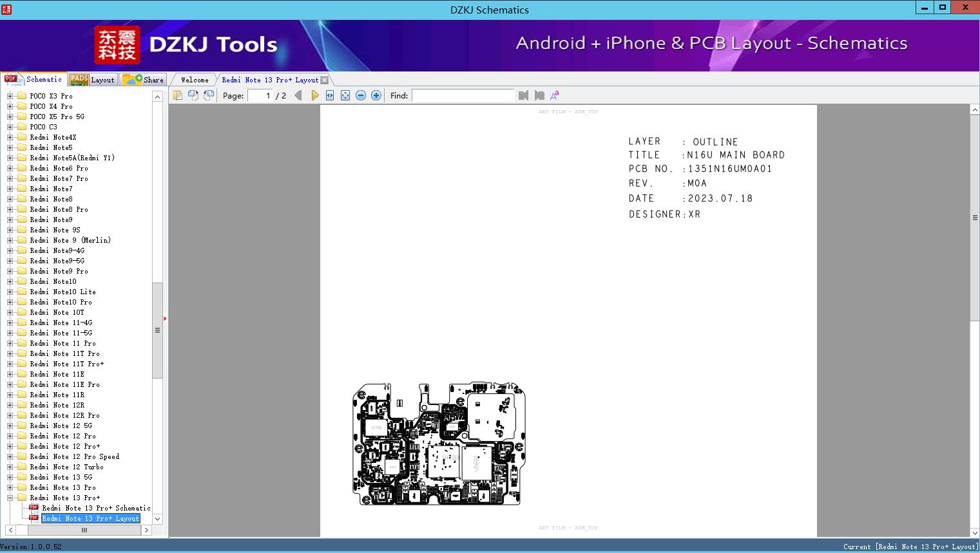Click the copy page icon in toolbar
This screenshot has height=553, width=980.
[x=178, y=95]
